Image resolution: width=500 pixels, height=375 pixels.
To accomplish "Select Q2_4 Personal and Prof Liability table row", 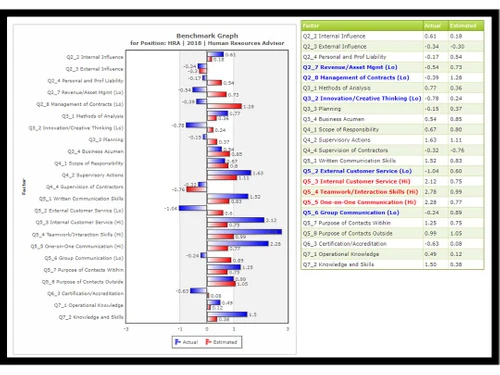I will pos(392,57).
